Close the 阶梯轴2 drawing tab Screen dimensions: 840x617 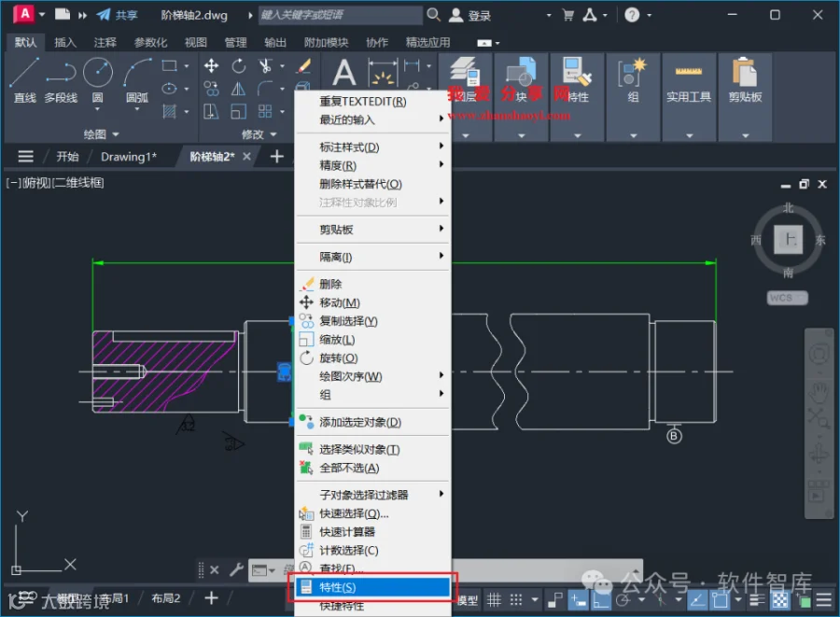246,157
